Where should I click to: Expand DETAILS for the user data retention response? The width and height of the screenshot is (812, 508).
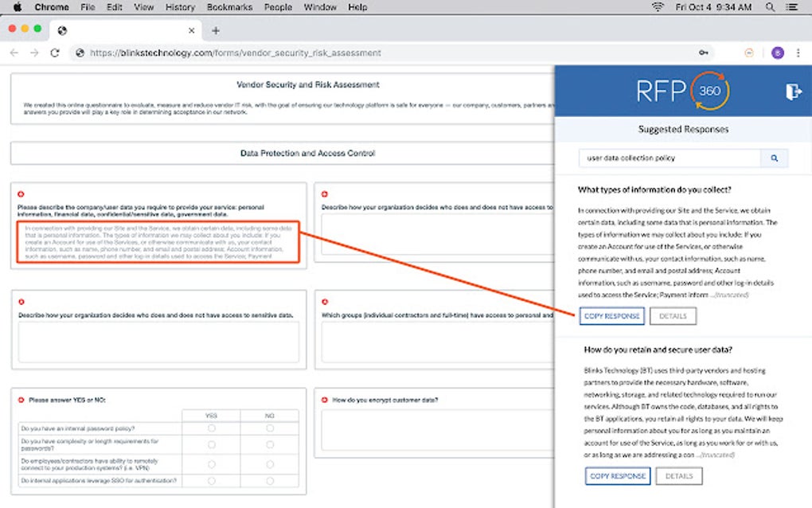click(679, 475)
